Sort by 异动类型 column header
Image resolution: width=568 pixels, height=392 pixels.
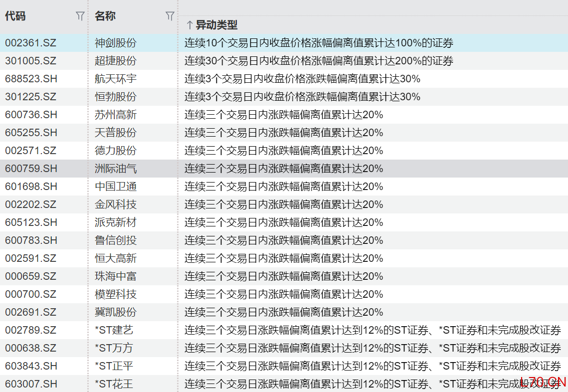(211, 25)
